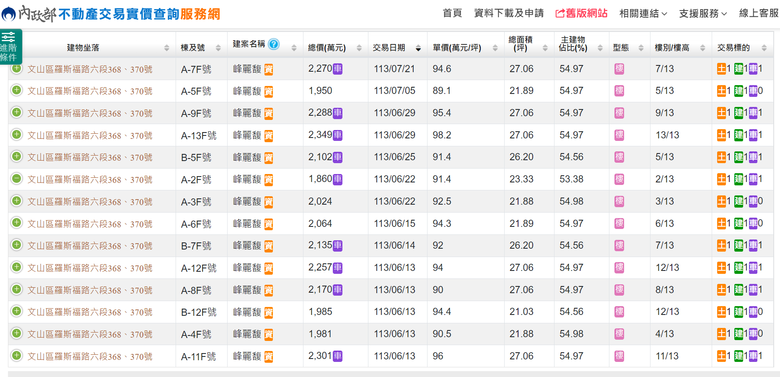Open address link in B-5F row
Screen dimensions: 780x377
90,158
